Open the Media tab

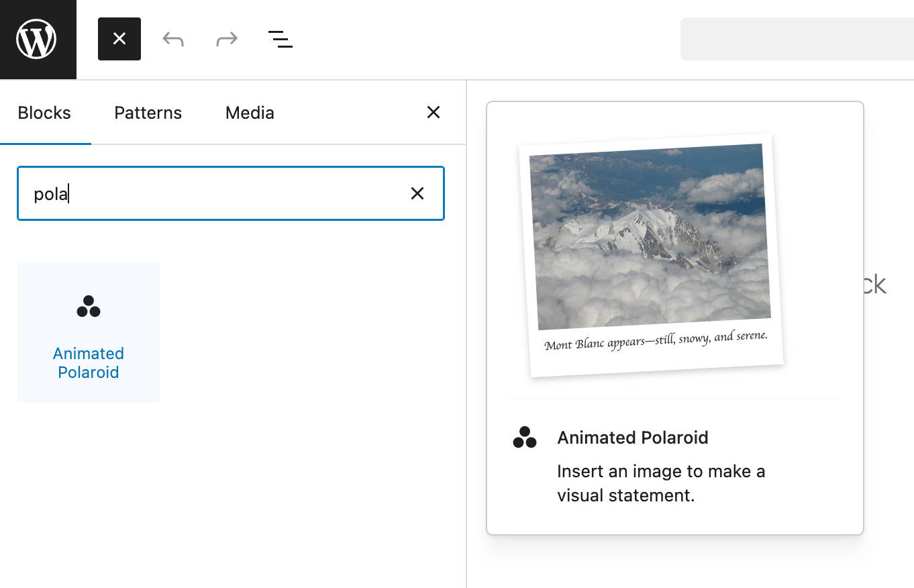pyautogui.click(x=250, y=113)
